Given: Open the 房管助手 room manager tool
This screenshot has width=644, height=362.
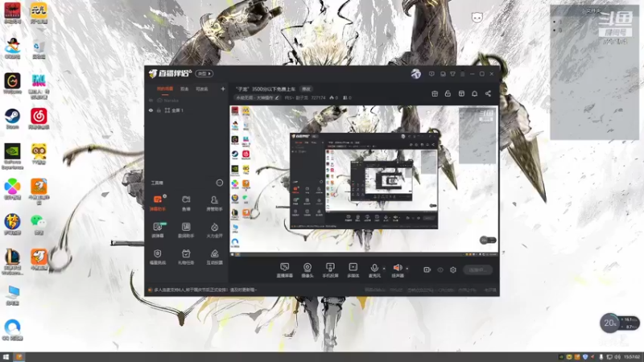Looking at the screenshot, I should point(214,203).
